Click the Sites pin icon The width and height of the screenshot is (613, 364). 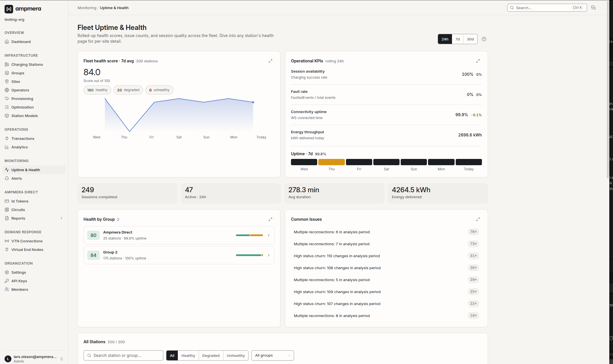point(7,81)
